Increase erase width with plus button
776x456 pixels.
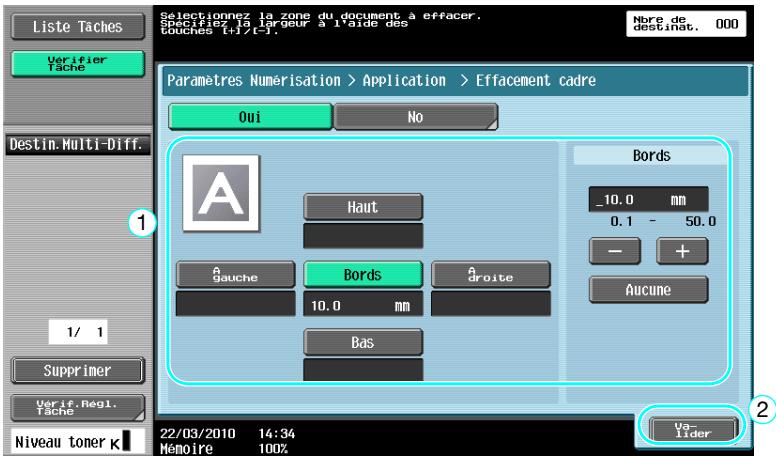(682, 251)
